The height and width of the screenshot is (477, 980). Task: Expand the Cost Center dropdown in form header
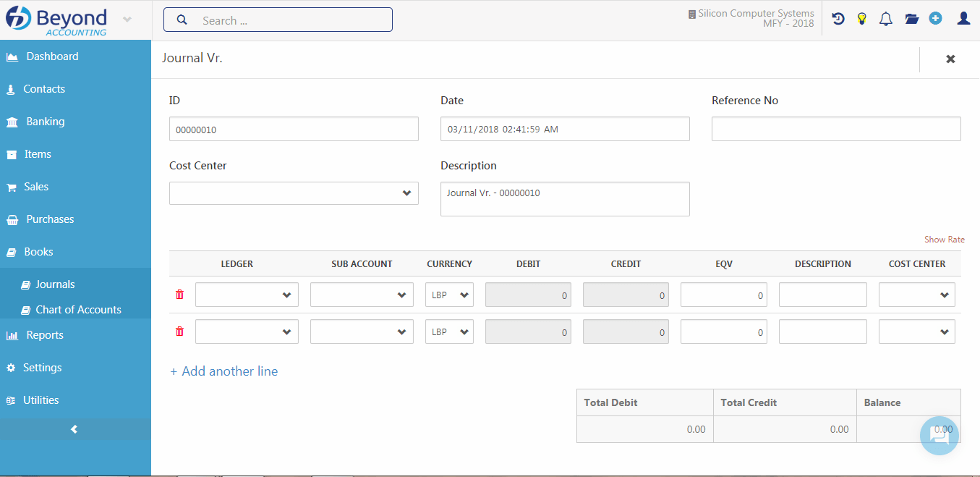point(294,193)
